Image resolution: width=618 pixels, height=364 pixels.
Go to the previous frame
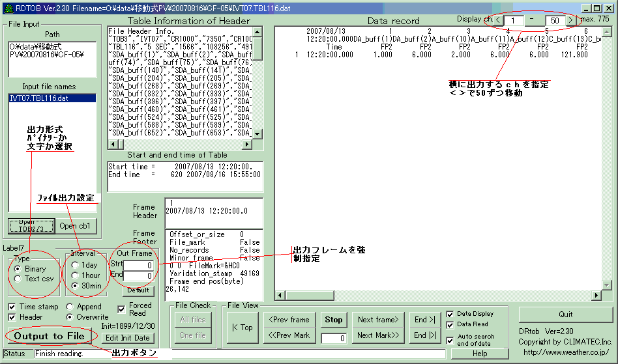point(289,320)
